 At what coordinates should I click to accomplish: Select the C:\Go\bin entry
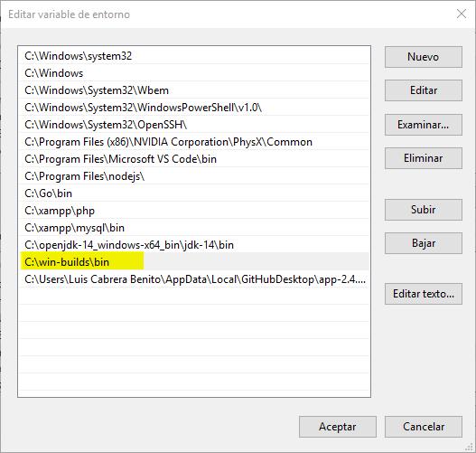(x=194, y=193)
